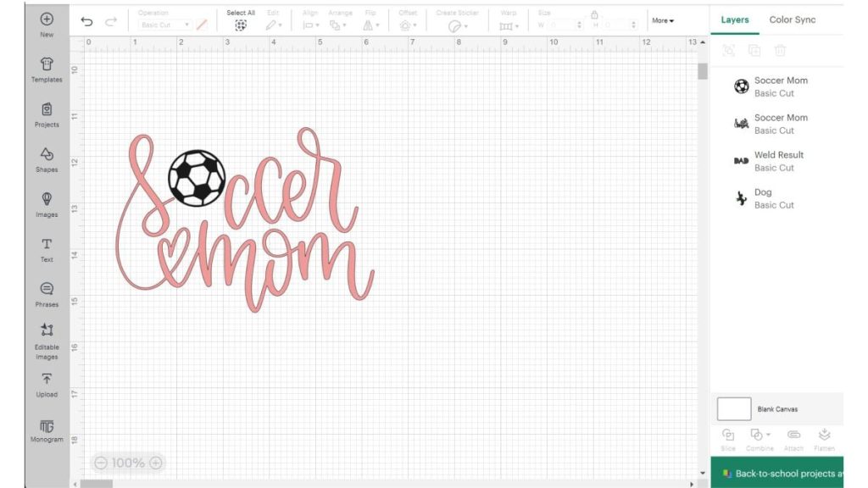Switch to the Layers tab
Image resolution: width=868 pixels, height=488 pixels.
[735, 19]
